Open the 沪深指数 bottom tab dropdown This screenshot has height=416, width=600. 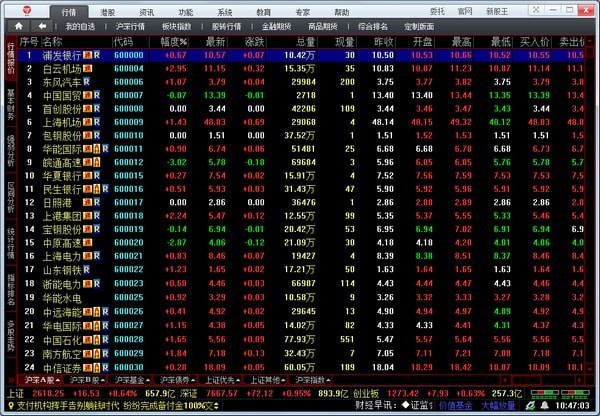(x=328, y=380)
